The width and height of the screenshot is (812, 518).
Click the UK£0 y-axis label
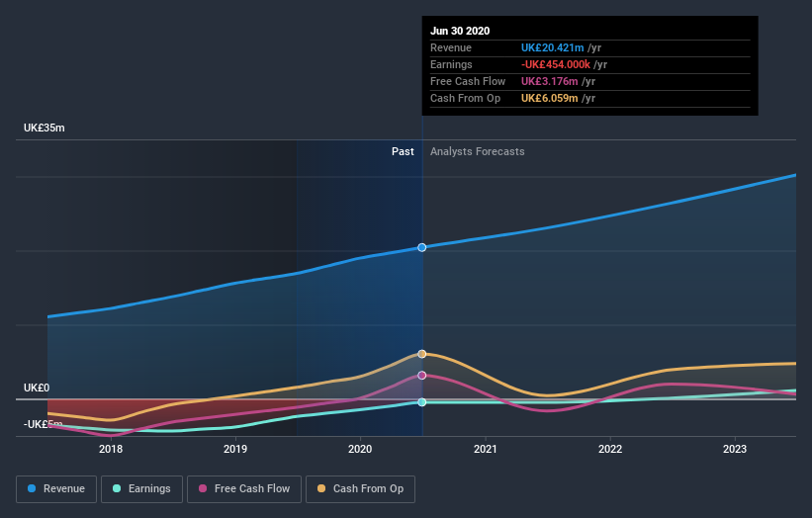tap(37, 388)
